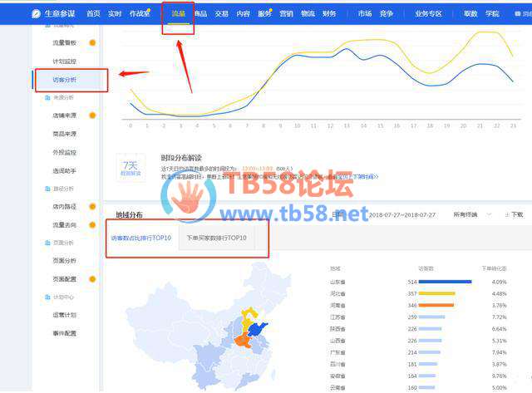532x393 pixels.
Task: Click the 来源分析 section icon in sidebar
Action: 47,97
